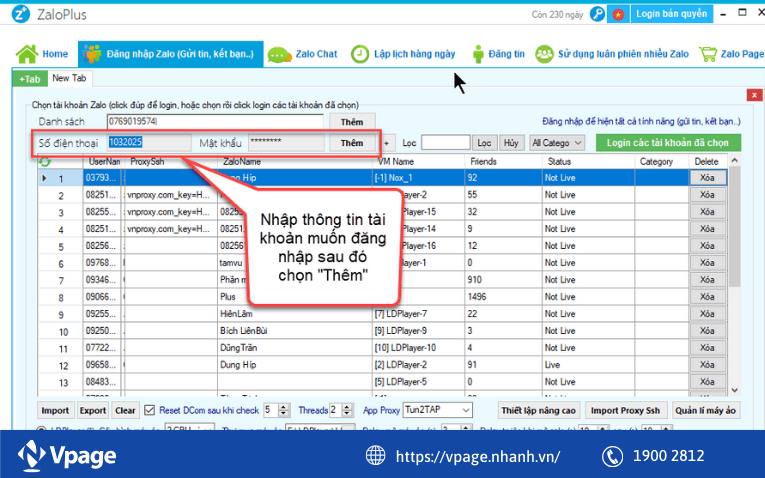Click the Status column header

coord(559,161)
